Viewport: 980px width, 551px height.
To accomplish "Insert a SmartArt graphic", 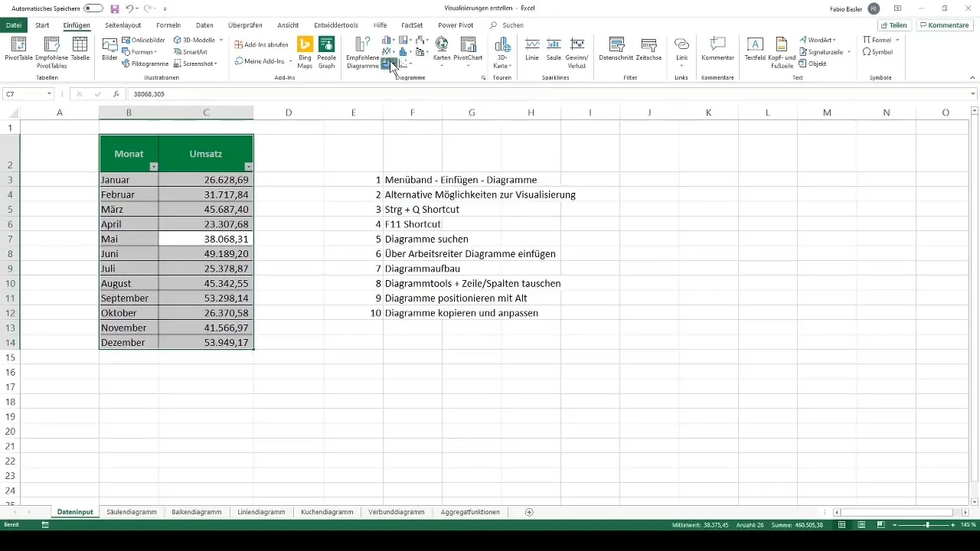I will click(190, 51).
